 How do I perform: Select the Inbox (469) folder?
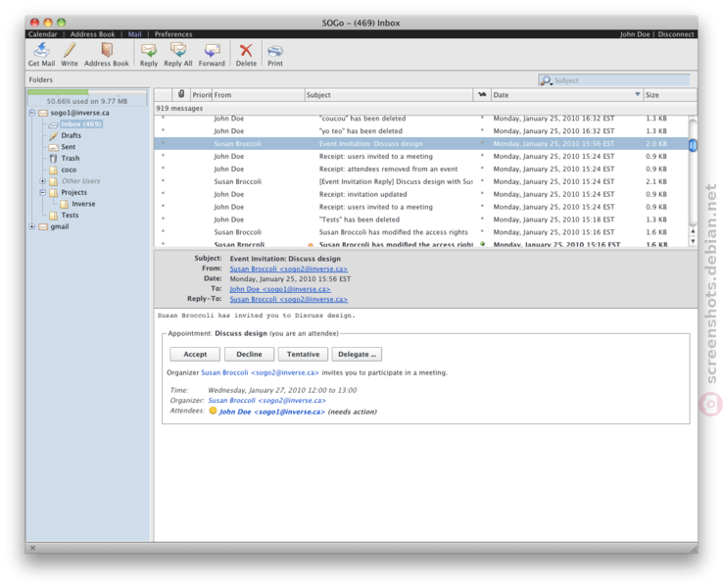[x=81, y=124]
